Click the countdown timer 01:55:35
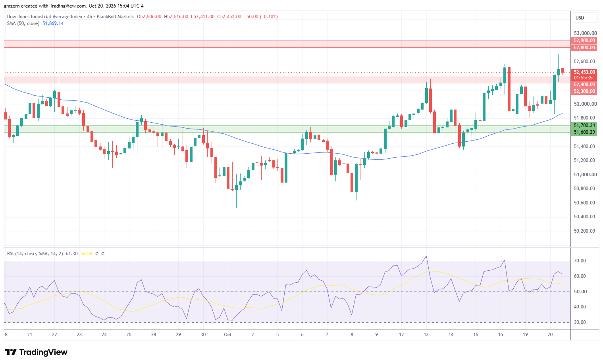 [x=584, y=78]
